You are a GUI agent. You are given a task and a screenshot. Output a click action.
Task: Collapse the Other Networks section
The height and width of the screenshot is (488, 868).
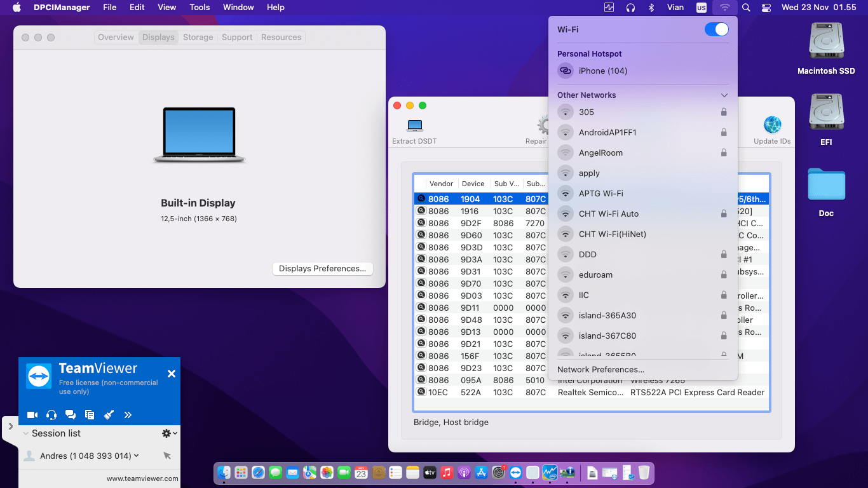(x=724, y=95)
